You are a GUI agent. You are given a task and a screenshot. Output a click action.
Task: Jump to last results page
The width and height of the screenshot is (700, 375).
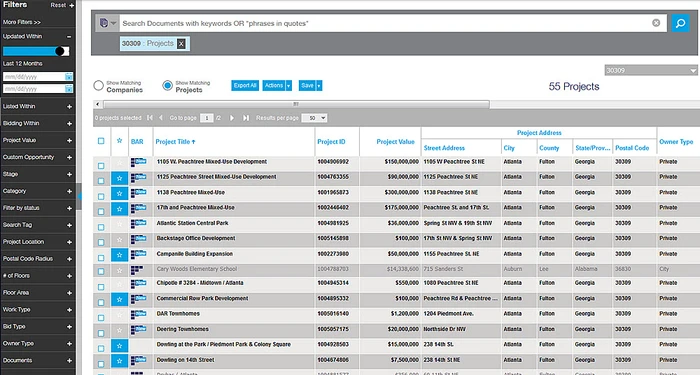click(x=246, y=118)
